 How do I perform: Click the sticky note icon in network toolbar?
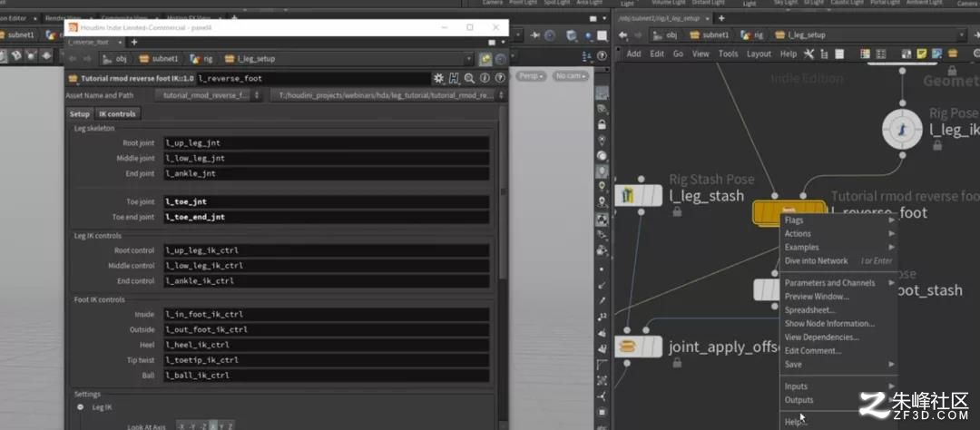(922, 54)
